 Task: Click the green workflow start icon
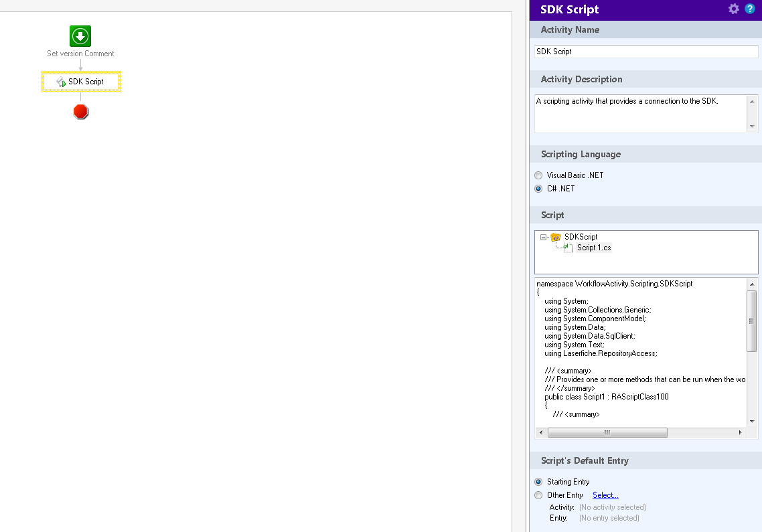click(80, 36)
